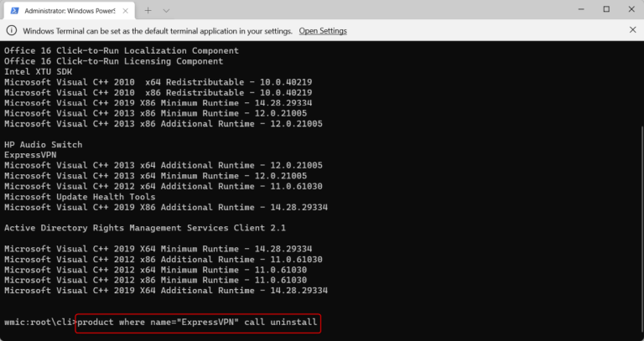Open a new tab with plus icon
This screenshot has width=644, height=341.
pyautogui.click(x=148, y=11)
